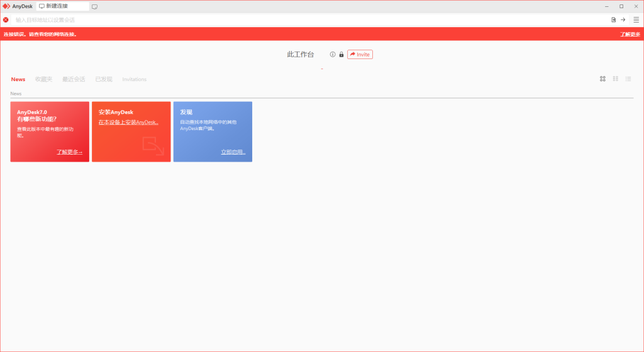Screen dimensions: 644x352
Task: Open the News tab
Action: pos(18,79)
